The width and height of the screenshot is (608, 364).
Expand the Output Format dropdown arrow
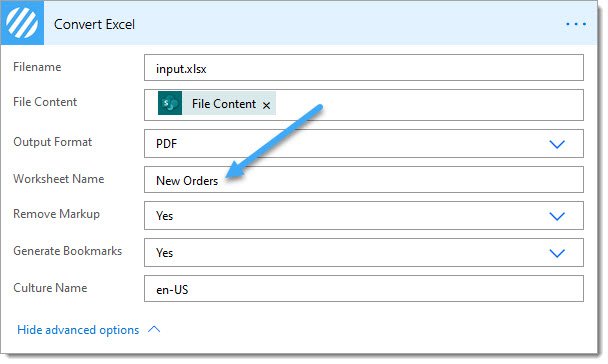click(x=557, y=144)
